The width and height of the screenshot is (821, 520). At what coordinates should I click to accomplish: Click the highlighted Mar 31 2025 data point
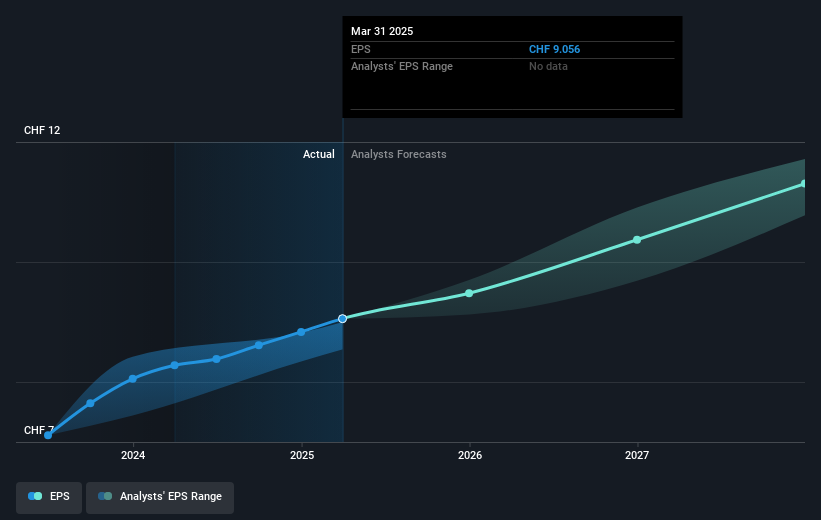coord(342,318)
